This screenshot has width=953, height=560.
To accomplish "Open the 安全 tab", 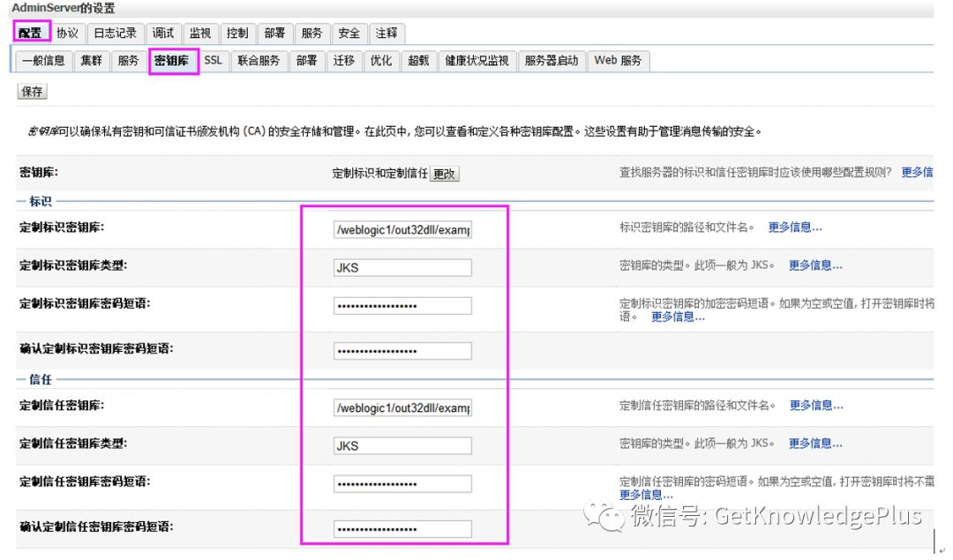I will 348,33.
